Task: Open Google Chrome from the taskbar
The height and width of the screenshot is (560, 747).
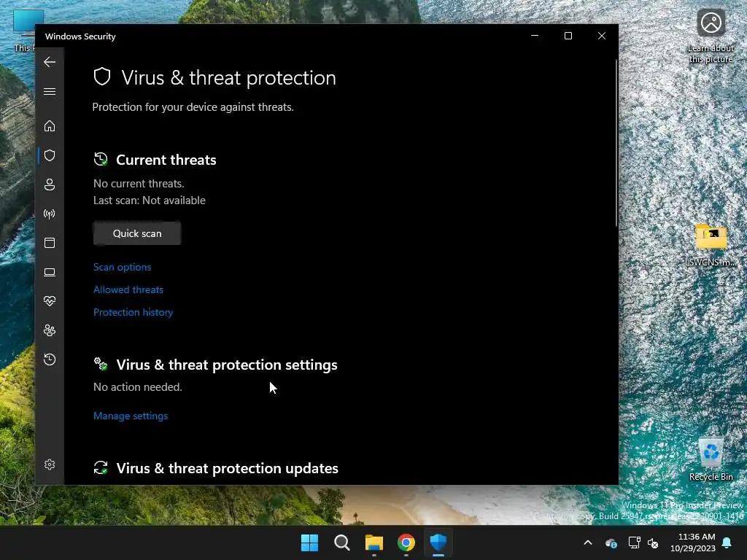Action: click(x=406, y=542)
